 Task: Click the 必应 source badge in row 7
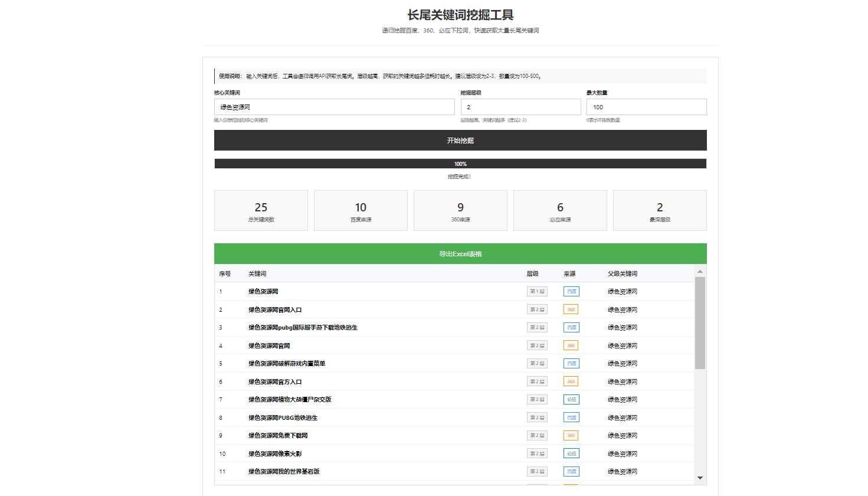pos(571,399)
